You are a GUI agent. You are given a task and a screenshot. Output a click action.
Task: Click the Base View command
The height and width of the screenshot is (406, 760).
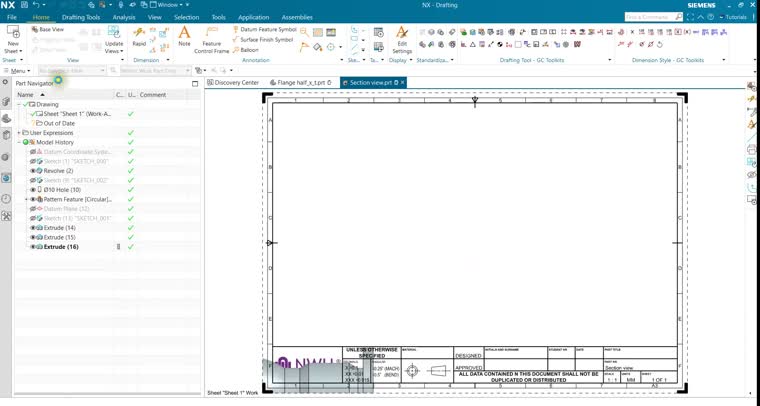coord(48,30)
